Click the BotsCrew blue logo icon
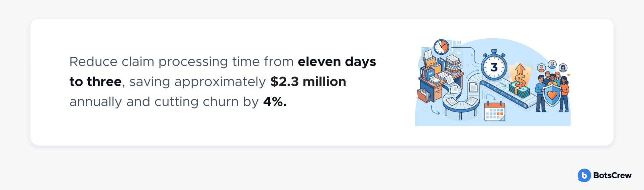This screenshot has width=644, height=190. pos(584,175)
